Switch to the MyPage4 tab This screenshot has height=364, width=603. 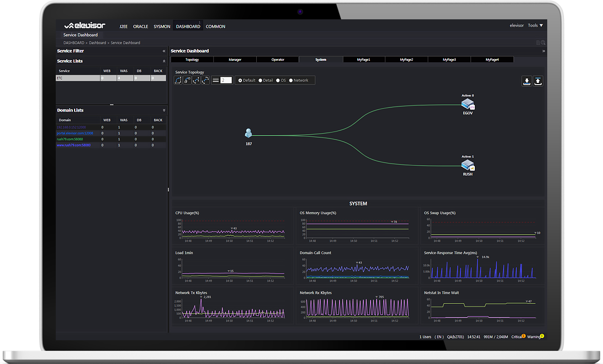click(492, 60)
